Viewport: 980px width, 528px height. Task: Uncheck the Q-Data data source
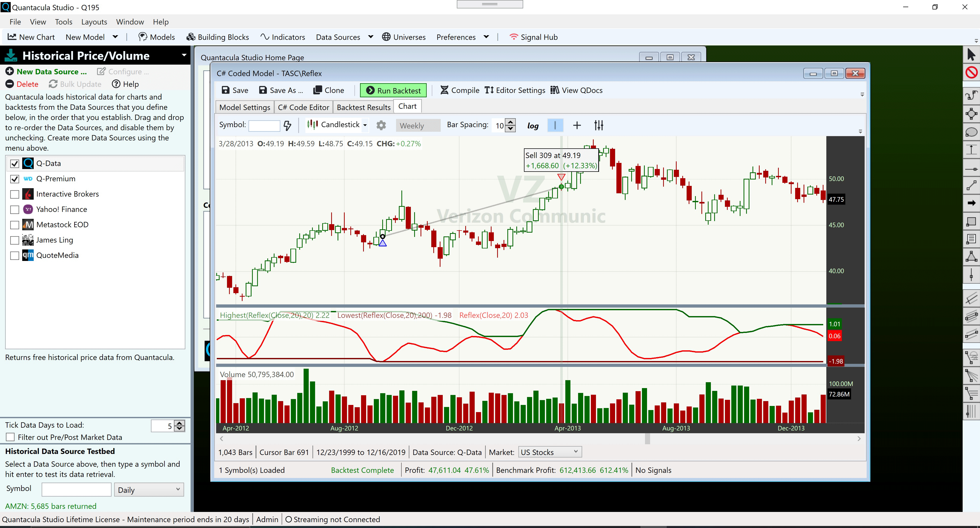point(15,164)
